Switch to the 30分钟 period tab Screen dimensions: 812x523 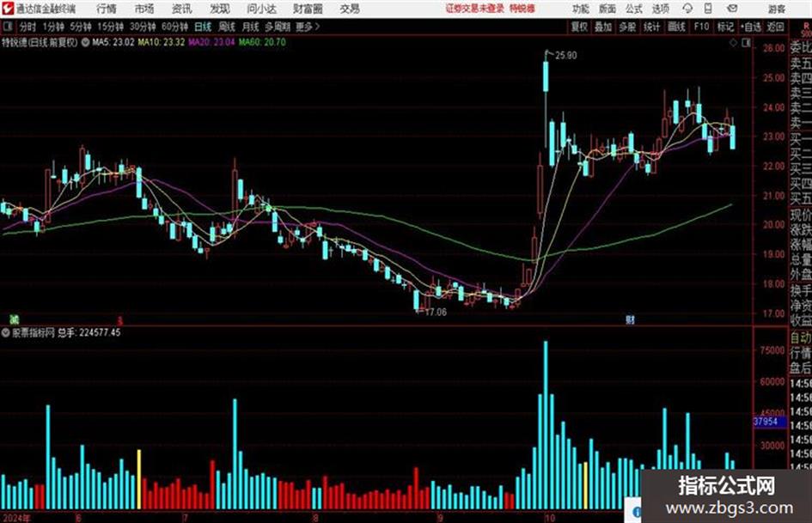click(143, 27)
